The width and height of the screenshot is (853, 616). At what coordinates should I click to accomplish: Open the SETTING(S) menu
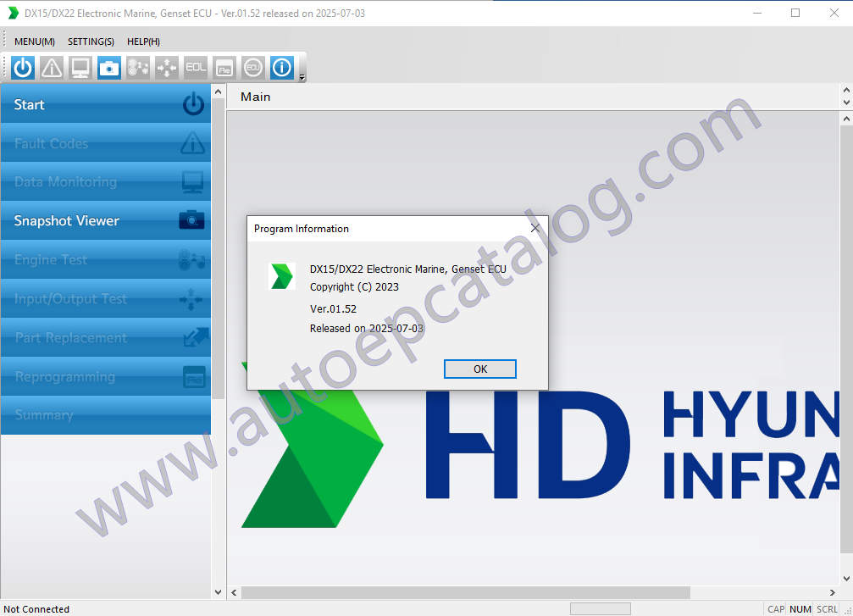click(x=91, y=42)
